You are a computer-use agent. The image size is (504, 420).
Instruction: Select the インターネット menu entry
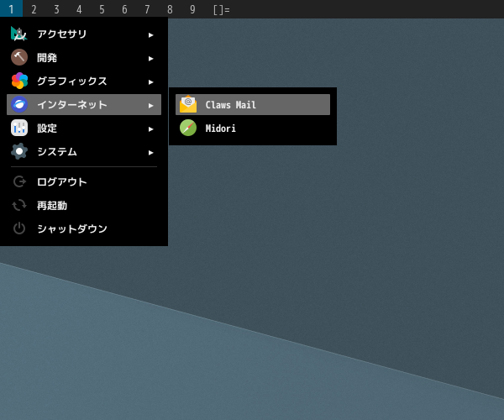(x=84, y=104)
